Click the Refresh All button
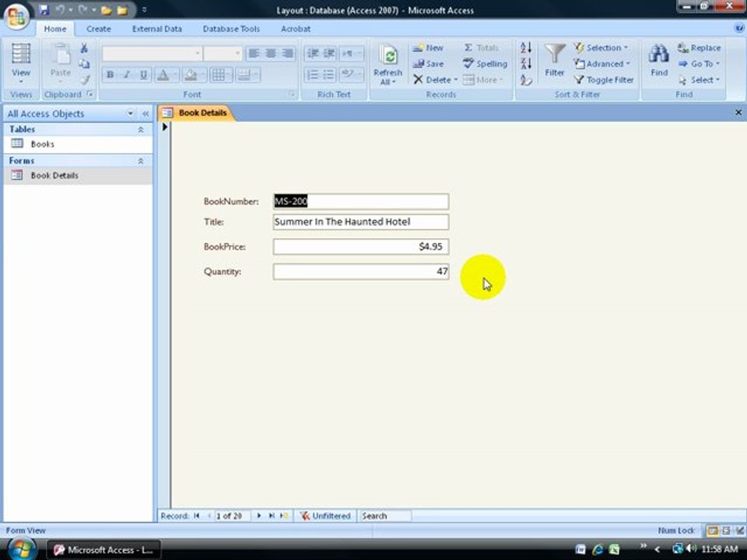 tap(388, 64)
